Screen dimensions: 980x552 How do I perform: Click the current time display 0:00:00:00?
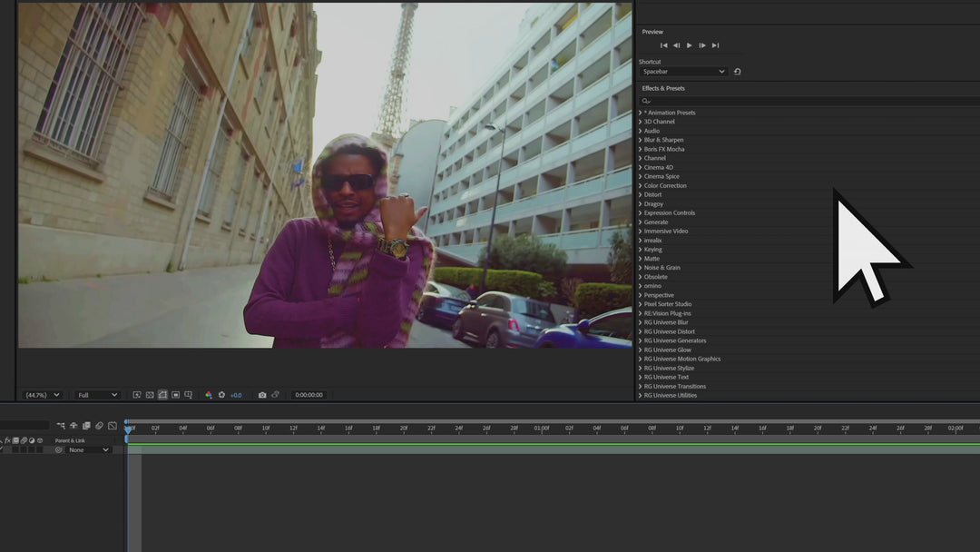click(309, 395)
